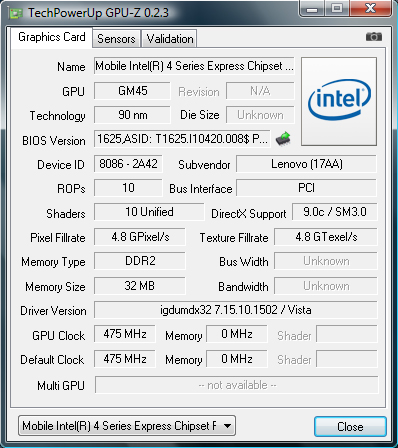Click the "Driver Version" label
This screenshot has width=398, height=448.
click(x=53, y=311)
